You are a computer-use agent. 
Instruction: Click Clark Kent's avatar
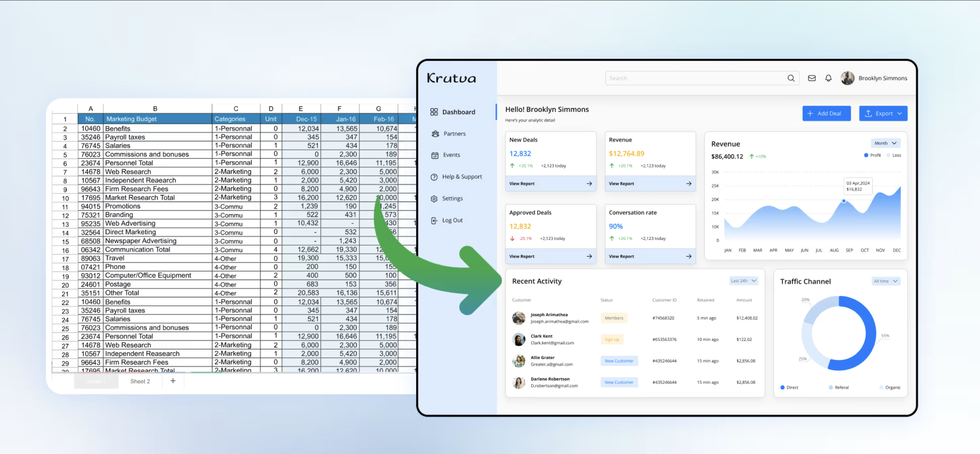(x=518, y=339)
